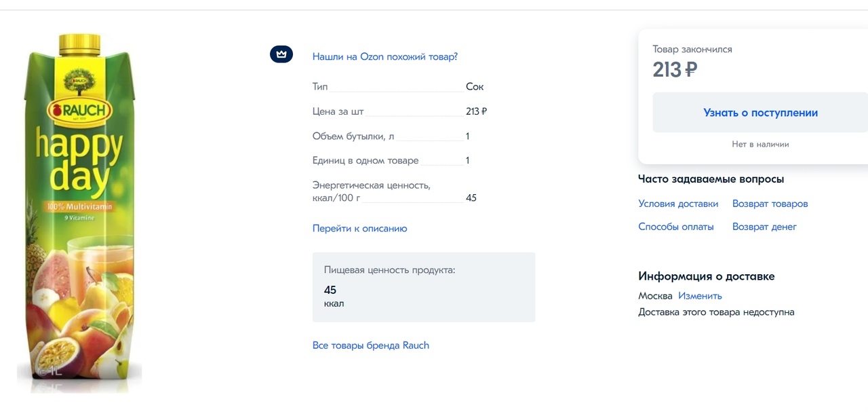Select the 'Пищевая ценность продукта' info box
Viewport: 868px width, 412px height.
pyautogui.click(x=424, y=287)
